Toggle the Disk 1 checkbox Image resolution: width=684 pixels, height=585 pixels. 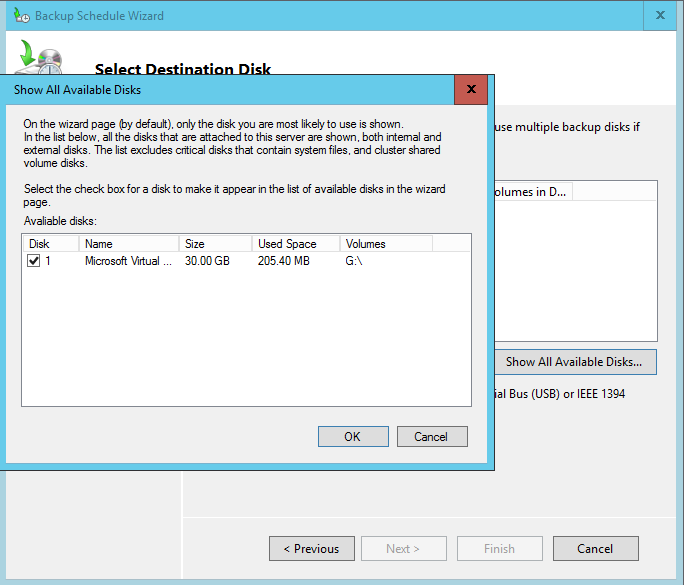point(34,261)
